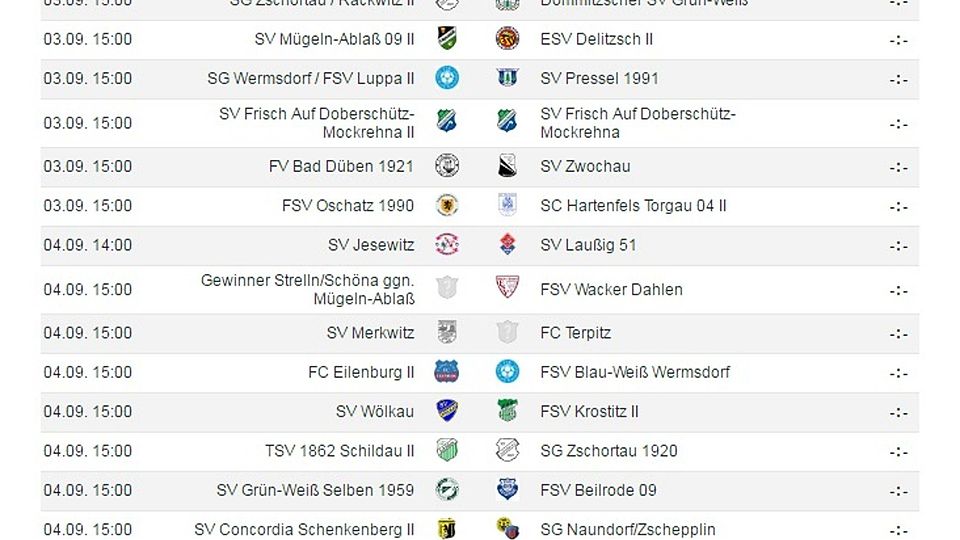The width and height of the screenshot is (960, 540).
Task: Click the SV Laußig 51 crest
Action: click(x=507, y=244)
